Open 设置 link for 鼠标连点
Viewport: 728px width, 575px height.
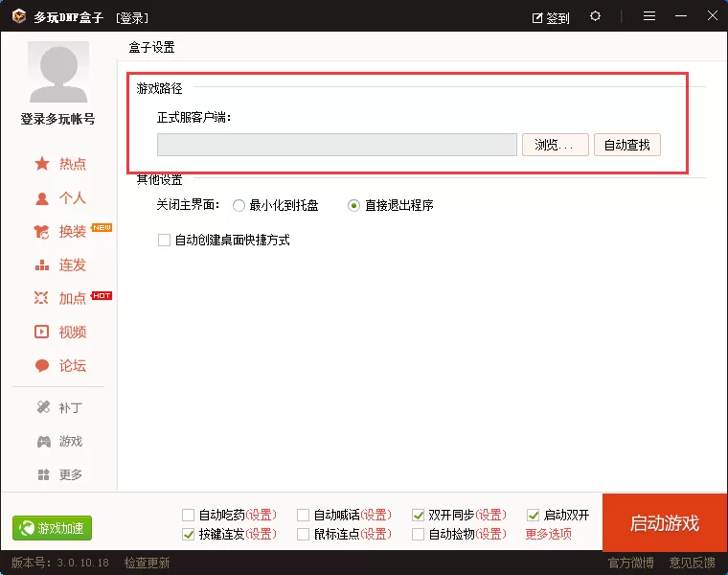[376, 535]
